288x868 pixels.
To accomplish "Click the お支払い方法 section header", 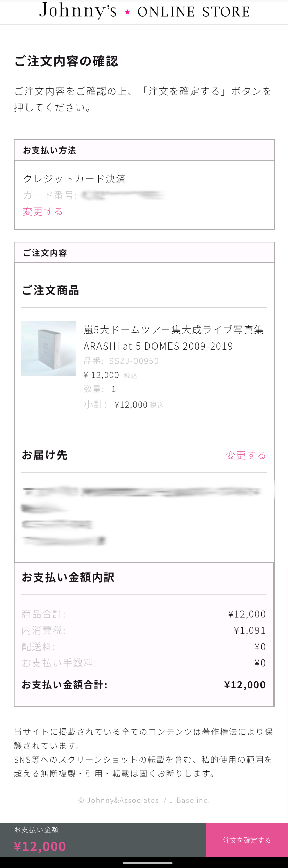I will tap(144, 150).
